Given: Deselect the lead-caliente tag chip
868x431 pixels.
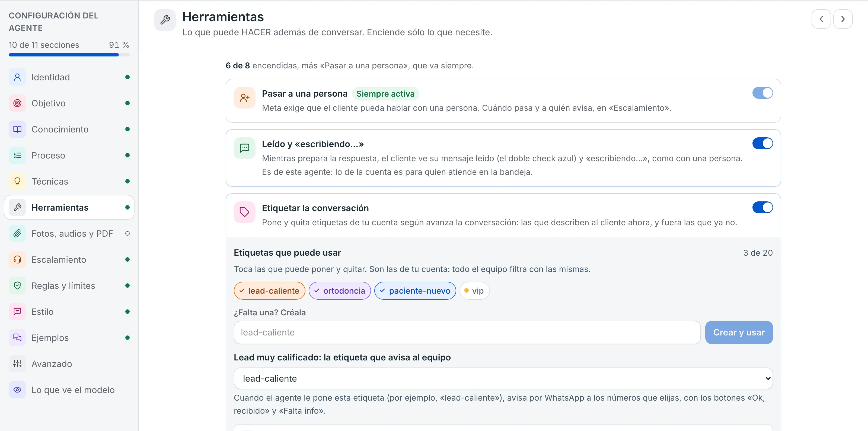Looking at the screenshot, I should point(269,291).
